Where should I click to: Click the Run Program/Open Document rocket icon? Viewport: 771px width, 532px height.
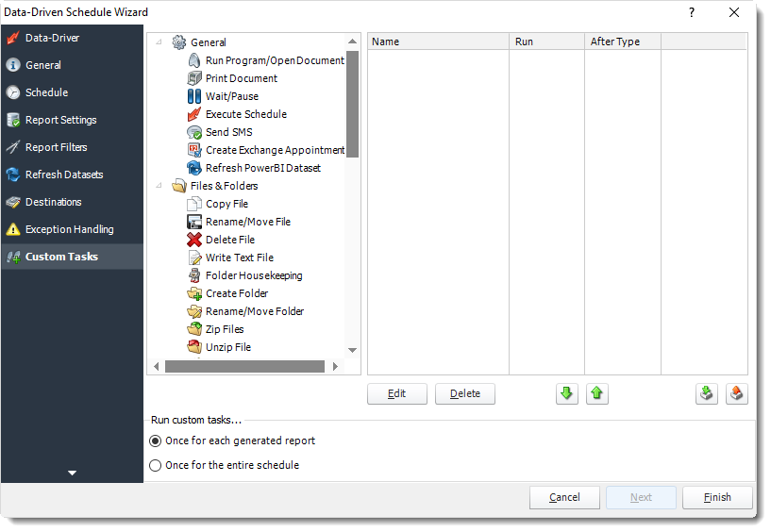tap(194, 60)
